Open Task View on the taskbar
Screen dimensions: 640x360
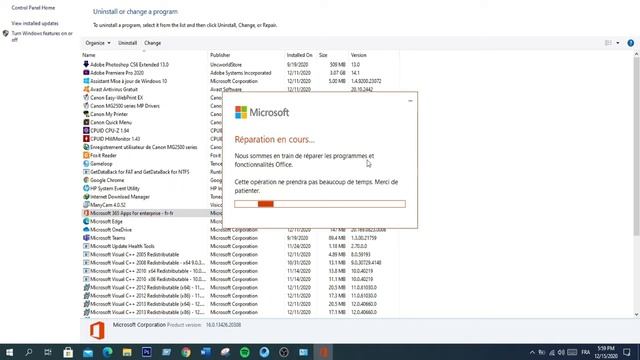coord(48,352)
